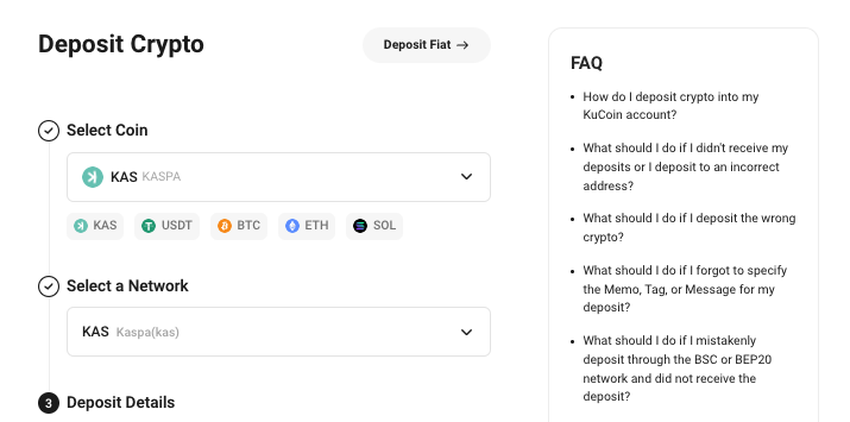
Task: Expand the coin dropdown arrow
Action: (x=466, y=177)
